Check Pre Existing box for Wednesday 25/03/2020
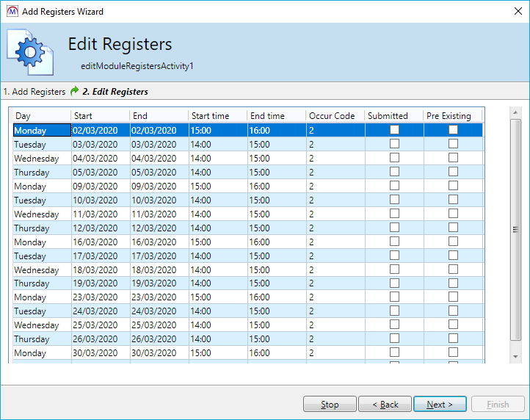Screen dimensions: 530x420 pos(453,325)
